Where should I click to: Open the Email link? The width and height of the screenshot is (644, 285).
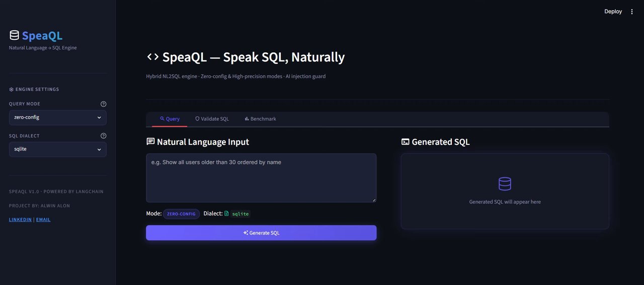[x=43, y=220]
